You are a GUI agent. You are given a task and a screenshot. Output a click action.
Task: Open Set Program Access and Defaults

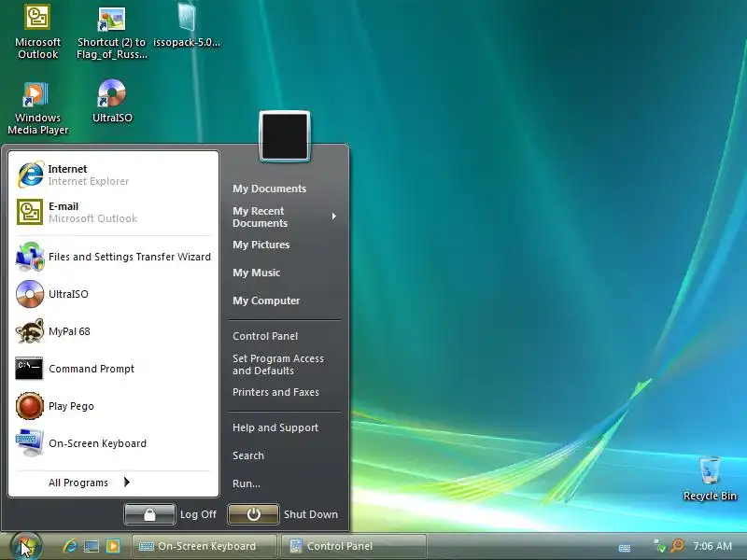278,364
